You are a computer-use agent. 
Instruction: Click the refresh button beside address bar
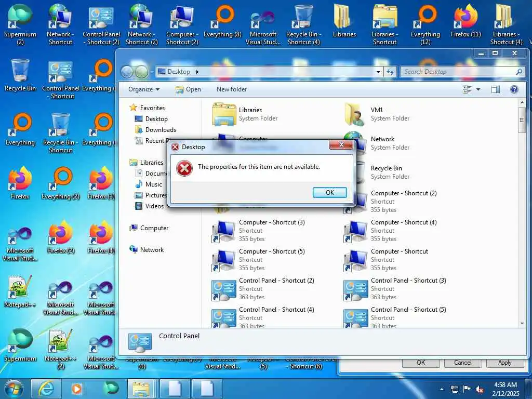click(x=390, y=72)
